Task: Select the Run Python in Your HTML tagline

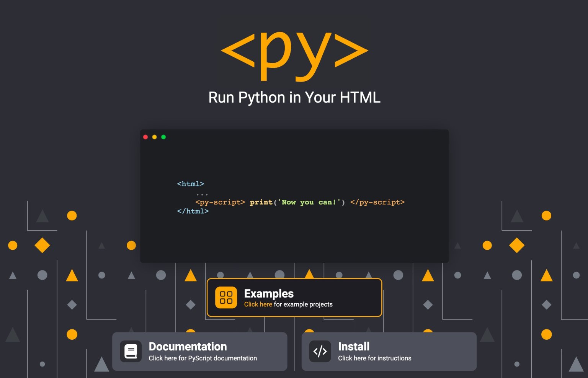Action: coord(294,98)
